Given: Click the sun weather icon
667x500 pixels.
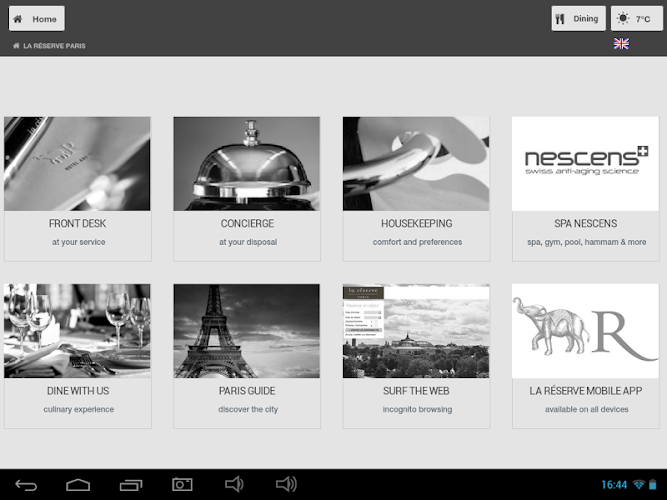Looking at the screenshot, I should click(x=623, y=18).
